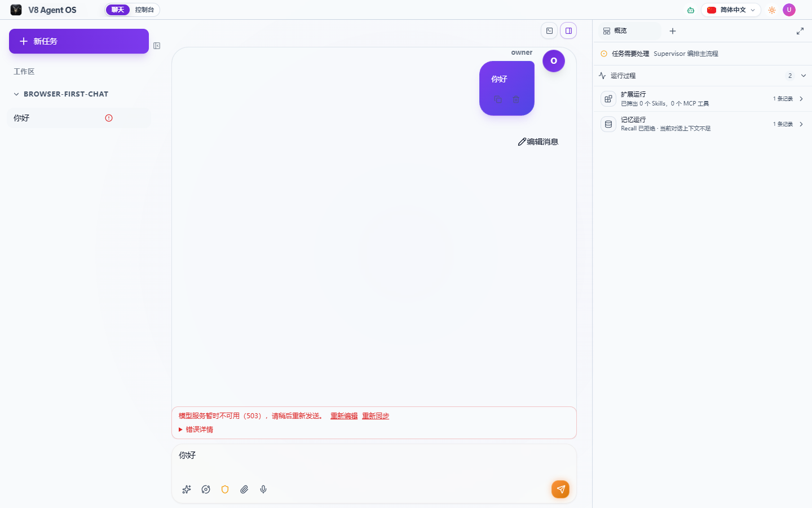The image size is (812, 508).
Task: Open the 简体中文 language dropdown
Action: pyautogui.click(x=731, y=10)
